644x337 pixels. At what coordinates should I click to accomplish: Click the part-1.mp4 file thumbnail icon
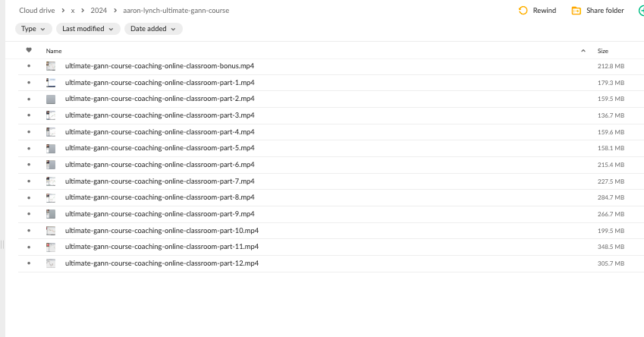pyautogui.click(x=51, y=83)
